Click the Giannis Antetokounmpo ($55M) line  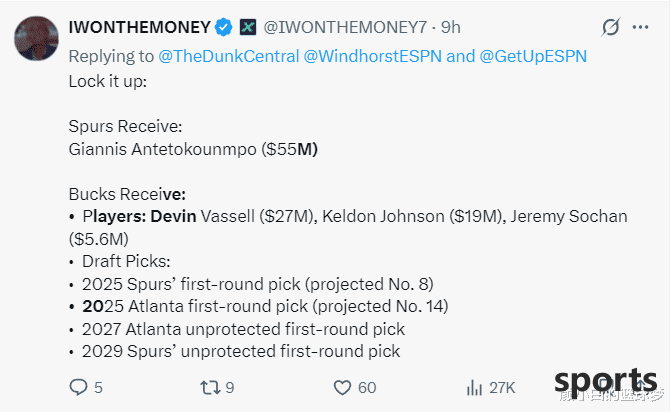click(x=193, y=149)
